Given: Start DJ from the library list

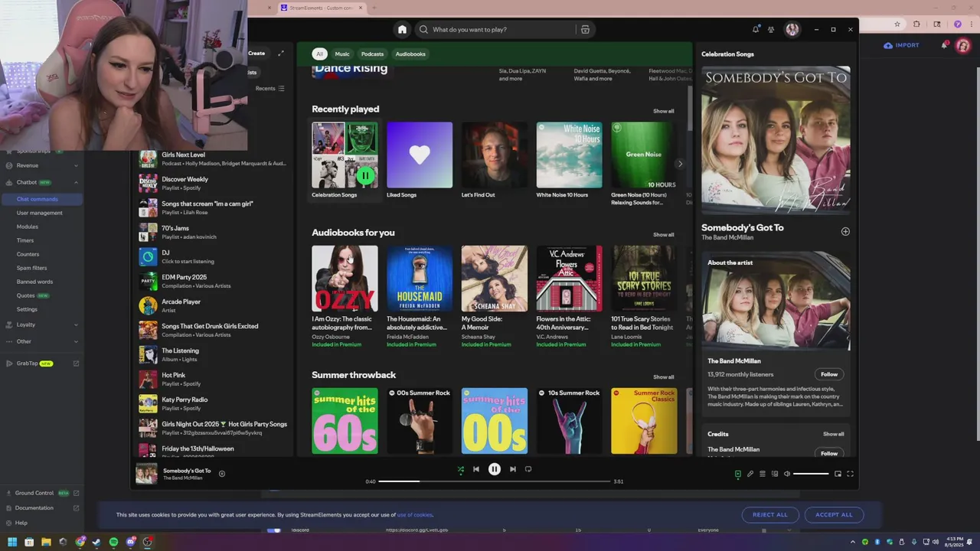Looking at the screenshot, I should click(213, 256).
